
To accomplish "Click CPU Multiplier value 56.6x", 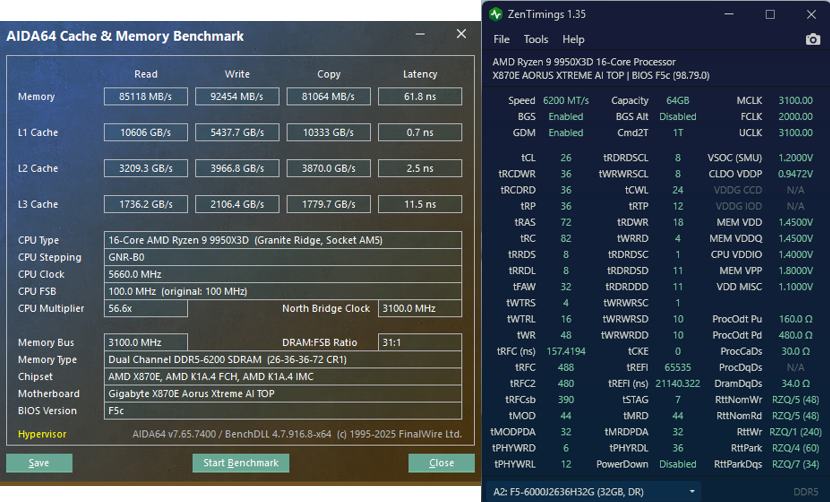I will [x=146, y=308].
